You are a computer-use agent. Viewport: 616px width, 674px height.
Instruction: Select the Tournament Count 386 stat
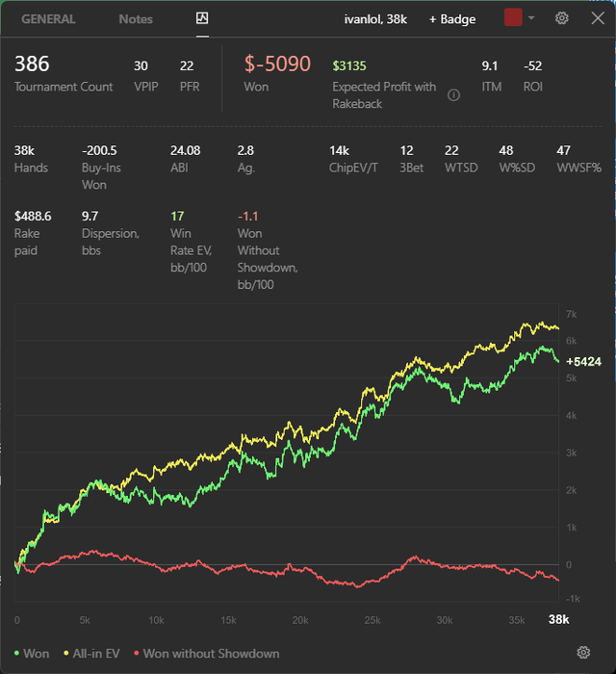tap(64, 73)
